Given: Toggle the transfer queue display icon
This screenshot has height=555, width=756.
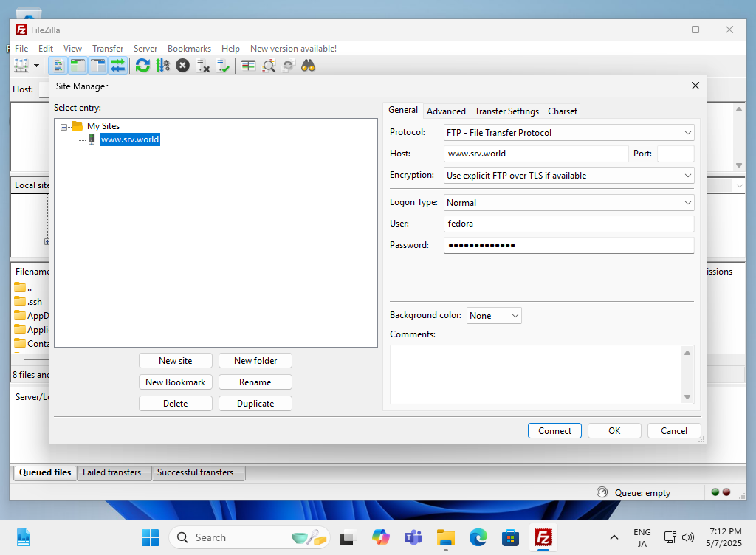Looking at the screenshot, I should click(x=117, y=66).
